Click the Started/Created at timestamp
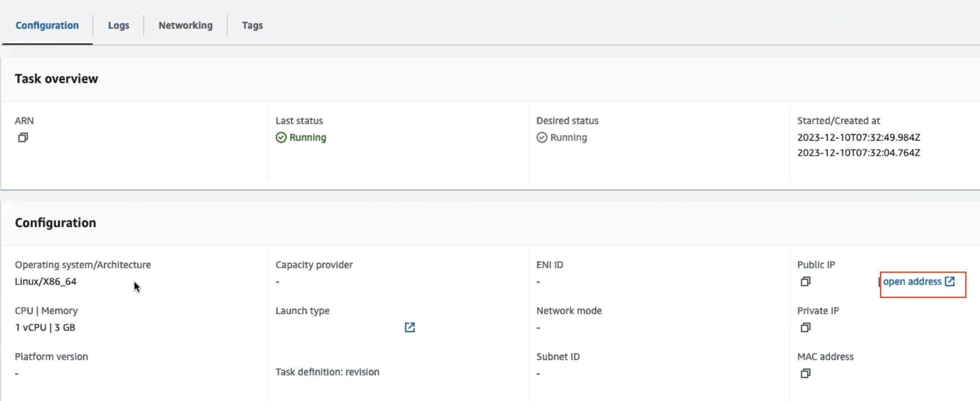Viewport: 980px width, 401px height. coord(859,138)
